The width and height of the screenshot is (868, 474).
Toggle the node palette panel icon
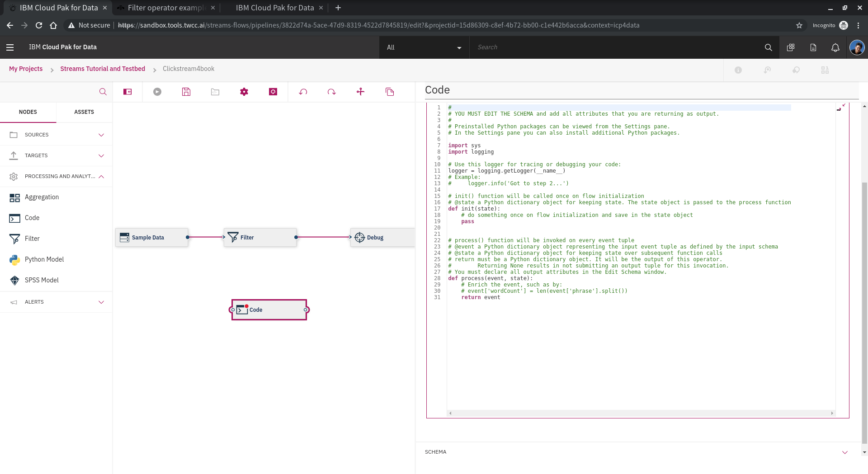pos(127,92)
